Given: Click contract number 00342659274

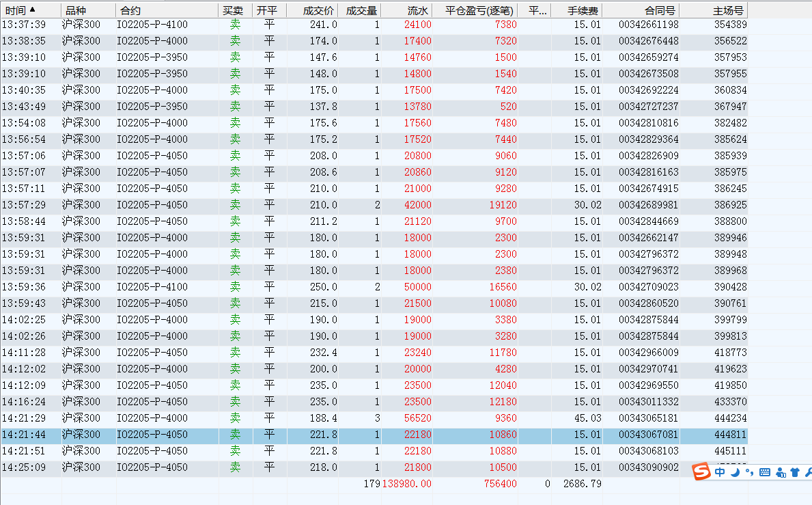Looking at the screenshot, I should click(648, 57).
